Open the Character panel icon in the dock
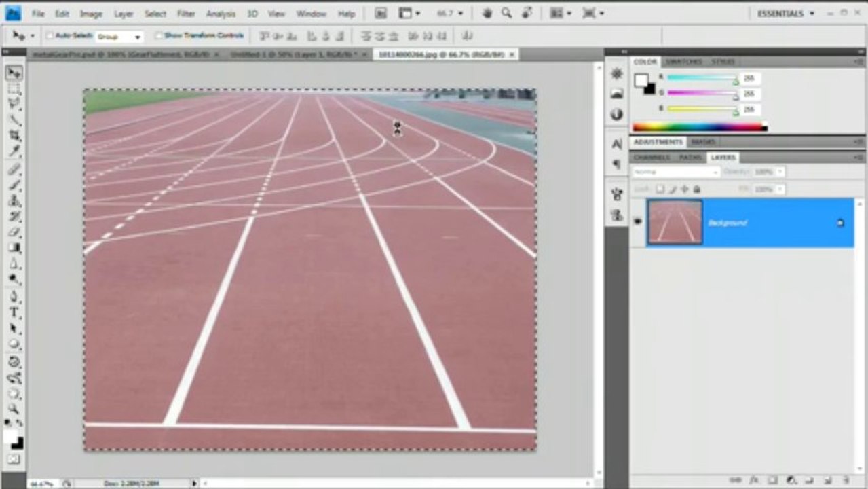 pos(617,145)
